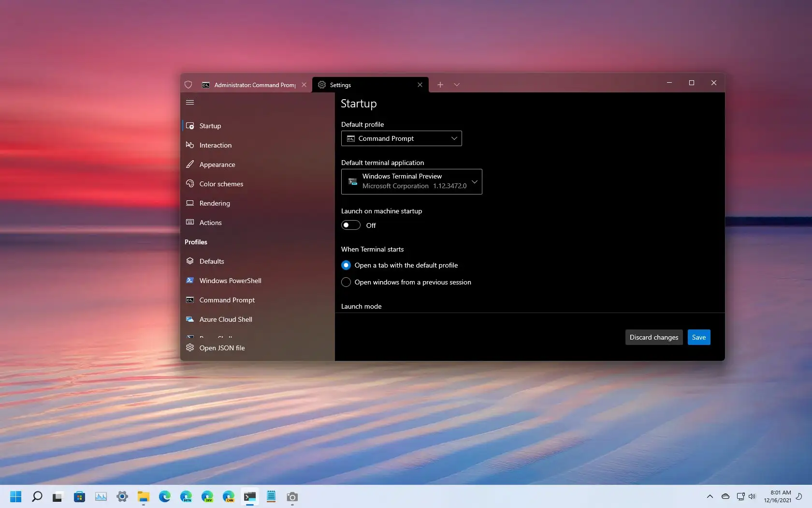
Task: Open the Windows Start menu
Action: tap(16, 497)
